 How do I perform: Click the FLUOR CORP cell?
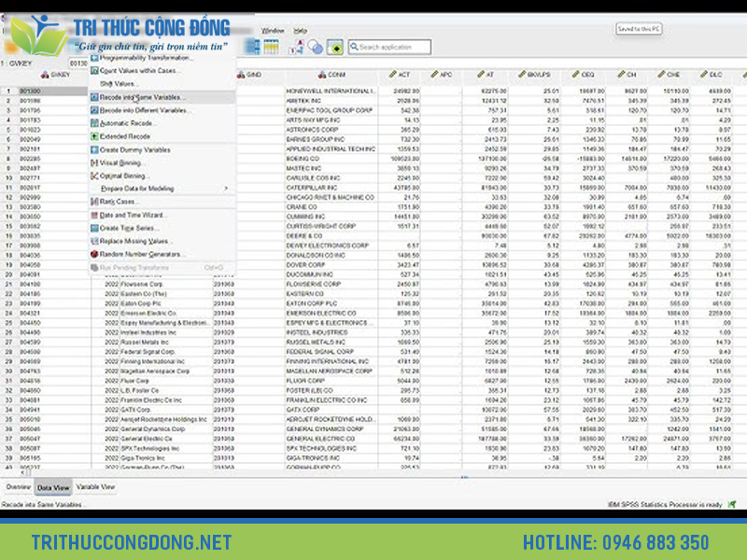331,381
